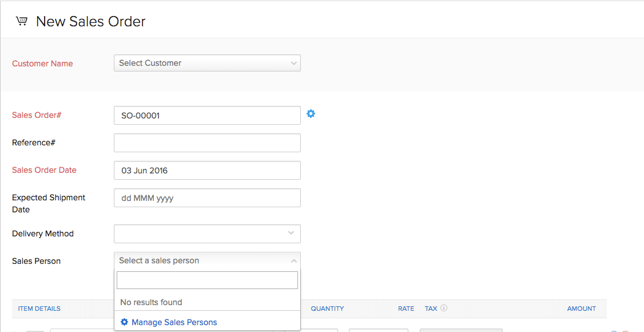Screen dimensions: 644x332
Task: Open sales order number settings via the gear icon
Action: [x=311, y=114]
